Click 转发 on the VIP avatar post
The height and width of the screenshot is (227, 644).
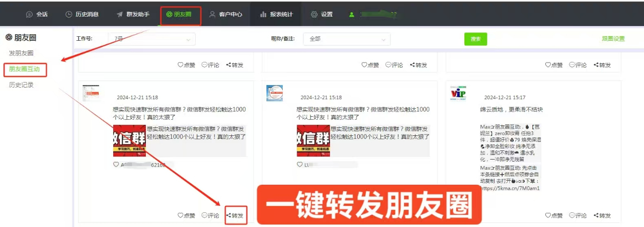(602, 215)
